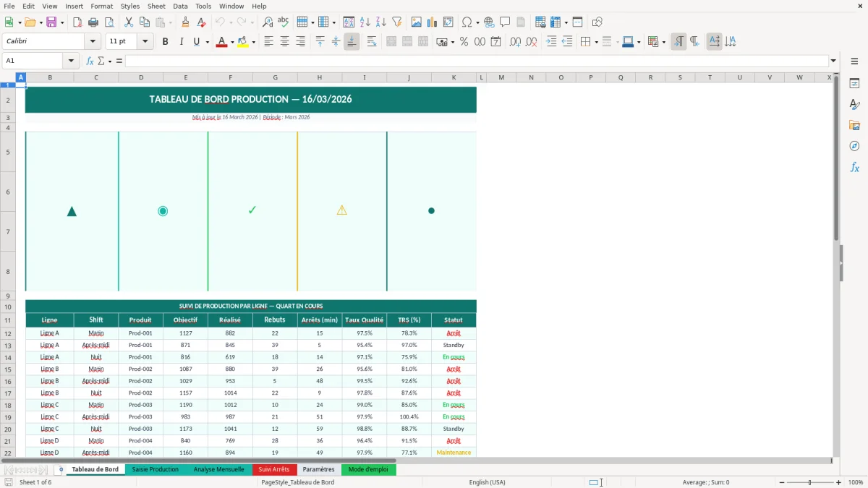Open Sidebar Navigator compass icon
This screenshot has height=488, width=868.
pyautogui.click(x=854, y=146)
